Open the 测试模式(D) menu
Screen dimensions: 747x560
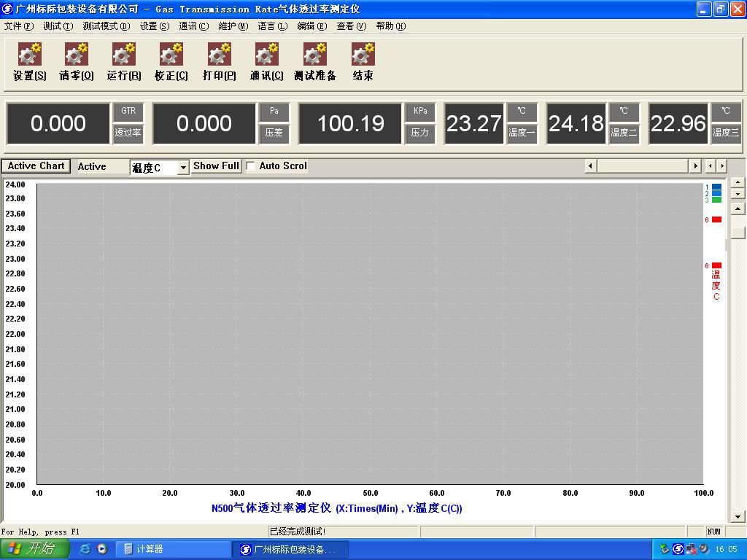pos(107,26)
